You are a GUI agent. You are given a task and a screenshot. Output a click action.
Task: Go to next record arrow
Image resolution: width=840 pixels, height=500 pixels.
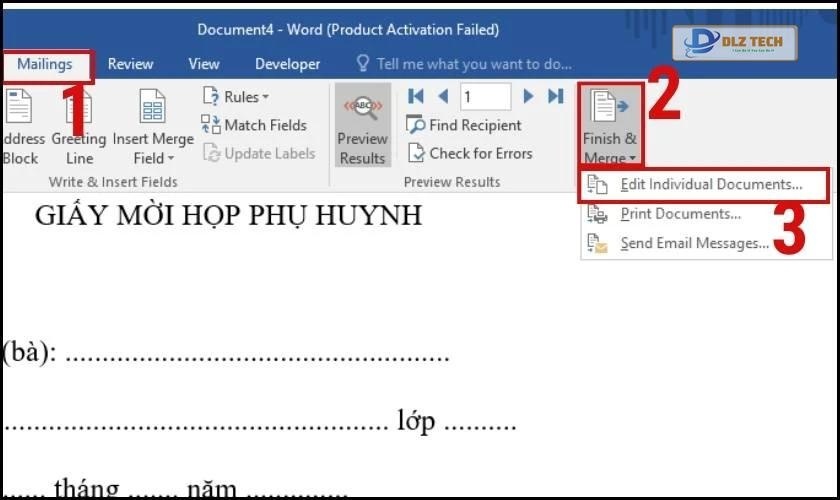coord(529,97)
